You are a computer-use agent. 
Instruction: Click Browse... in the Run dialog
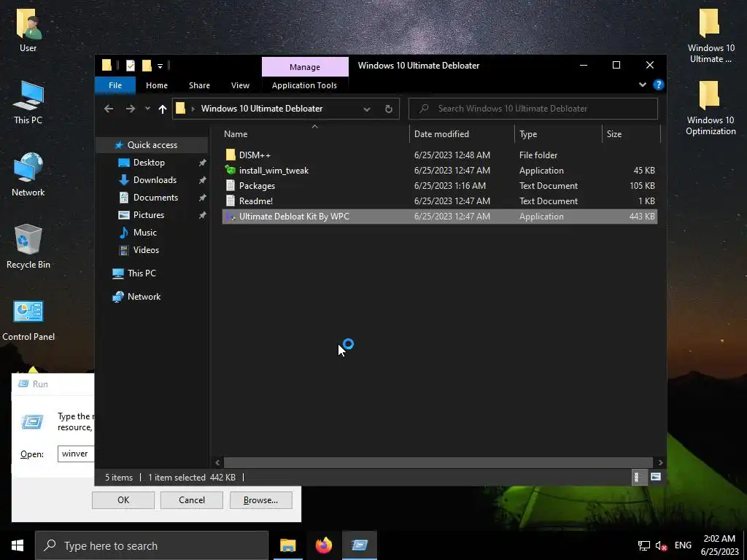pyautogui.click(x=260, y=500)
